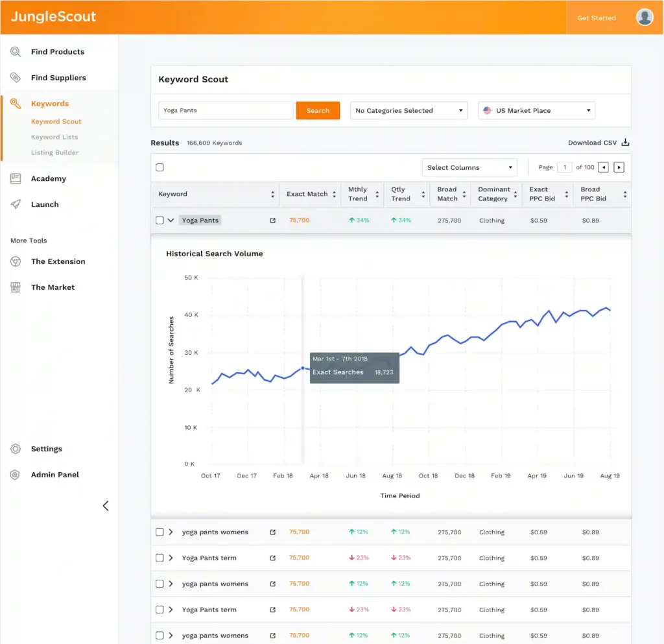This screenshot has width=664, height=644.
Task: Click The Market storefront icon
Action: point(16,287)
